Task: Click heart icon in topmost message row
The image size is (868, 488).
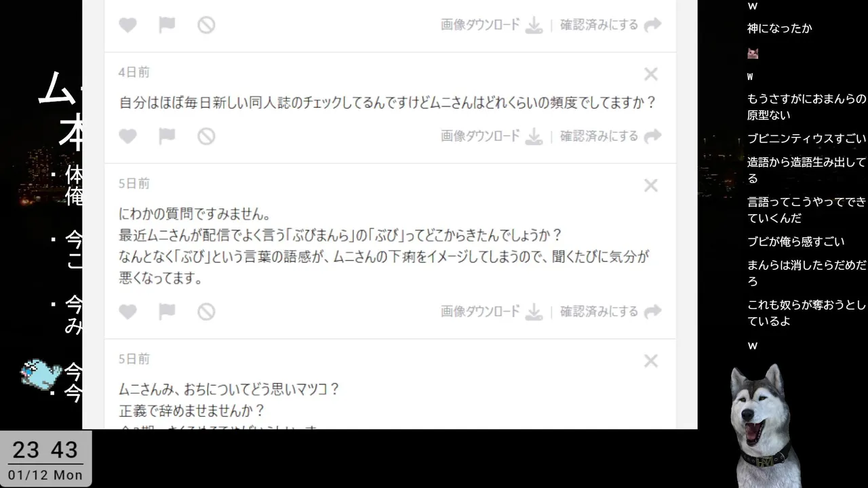Action: point(127,25)
